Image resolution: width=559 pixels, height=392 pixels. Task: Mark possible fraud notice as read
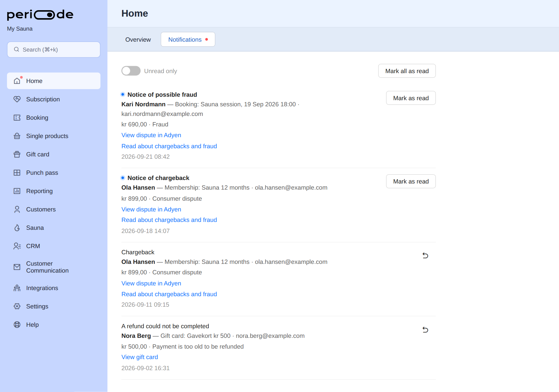point(411,98)
